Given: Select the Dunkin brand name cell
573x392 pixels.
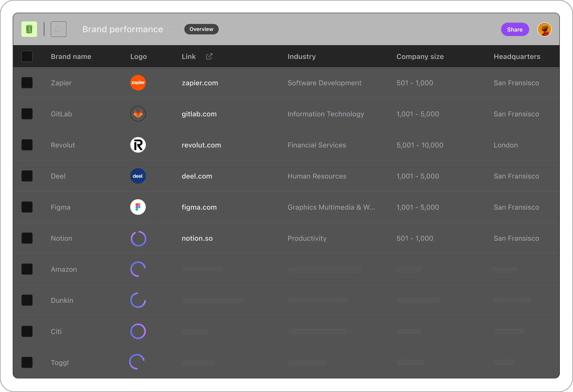Looking at the screenshot, I should (x=62, y=300).
